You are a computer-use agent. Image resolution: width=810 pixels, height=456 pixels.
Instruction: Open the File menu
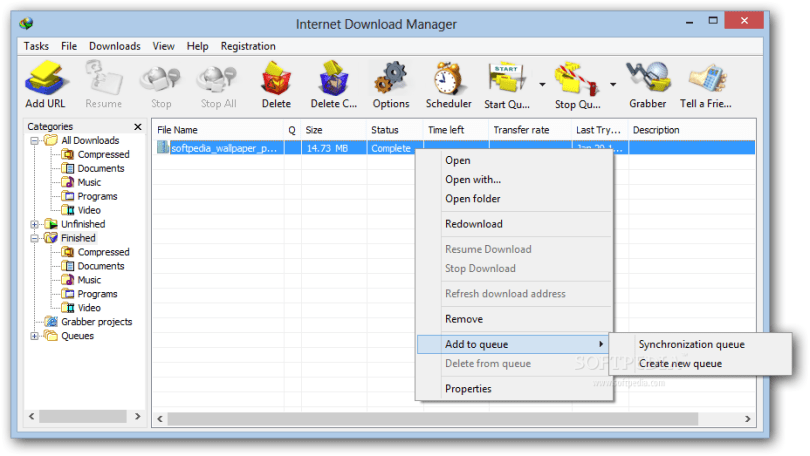[69, 46]
